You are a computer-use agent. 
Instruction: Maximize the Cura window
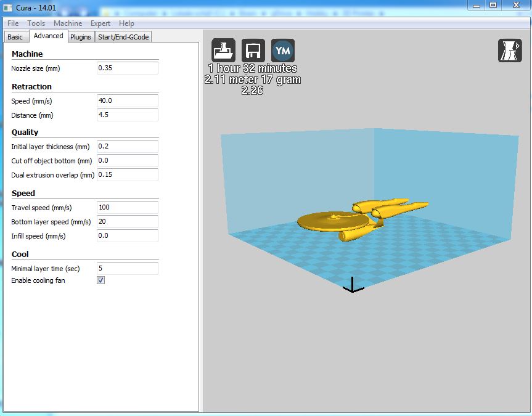tap(493, 5)
